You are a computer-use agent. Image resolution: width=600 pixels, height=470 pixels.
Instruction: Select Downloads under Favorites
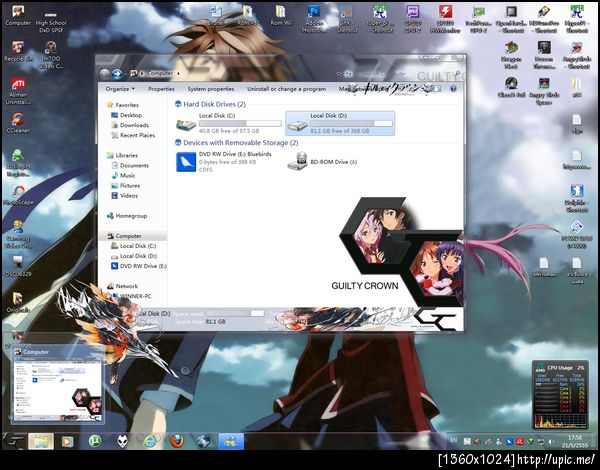(134, 125)
